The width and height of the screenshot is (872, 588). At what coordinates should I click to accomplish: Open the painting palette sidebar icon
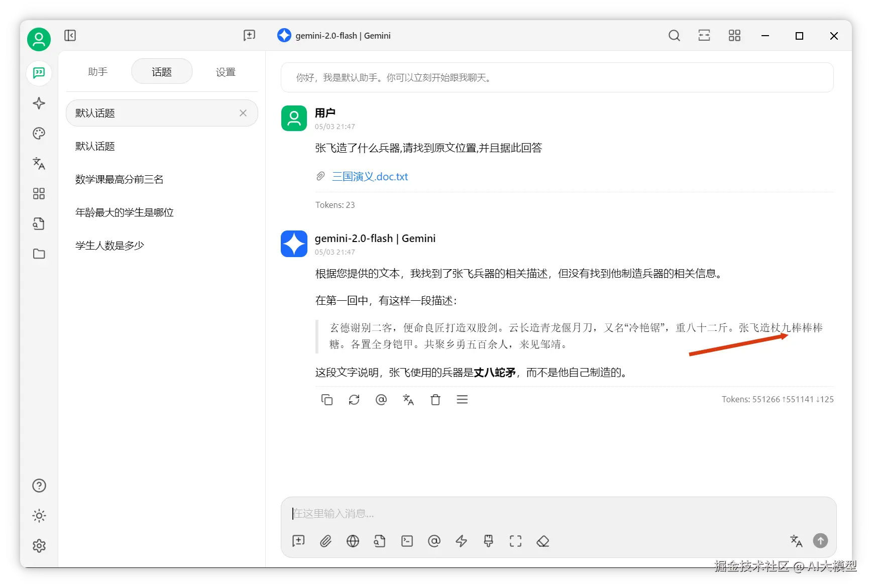point(39,134)
